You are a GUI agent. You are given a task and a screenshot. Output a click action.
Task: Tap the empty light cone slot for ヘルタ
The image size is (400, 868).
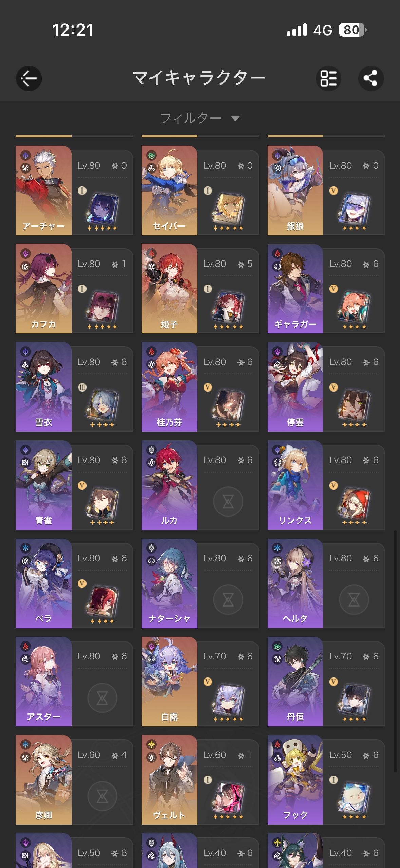[x=354, y=600]
